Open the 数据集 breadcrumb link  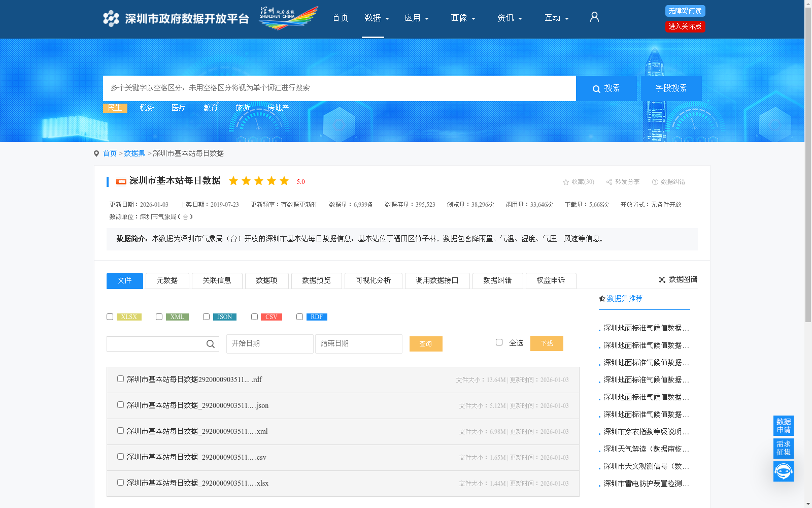coord(134,153)
